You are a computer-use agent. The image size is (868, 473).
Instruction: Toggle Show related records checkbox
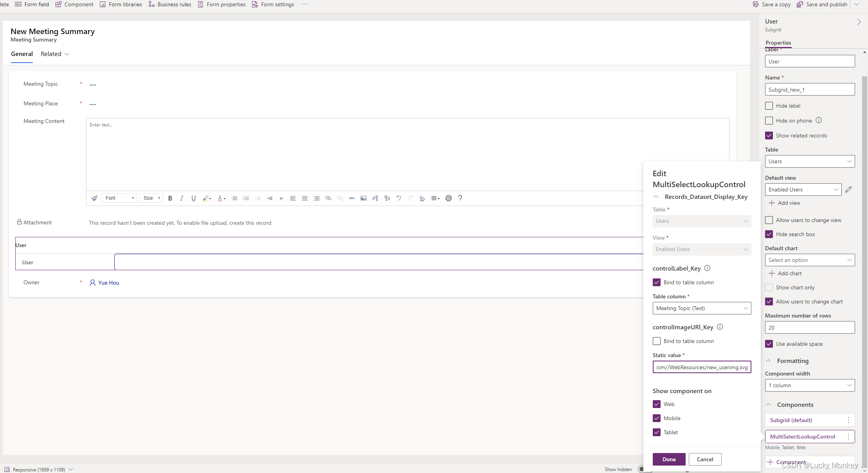770,135
